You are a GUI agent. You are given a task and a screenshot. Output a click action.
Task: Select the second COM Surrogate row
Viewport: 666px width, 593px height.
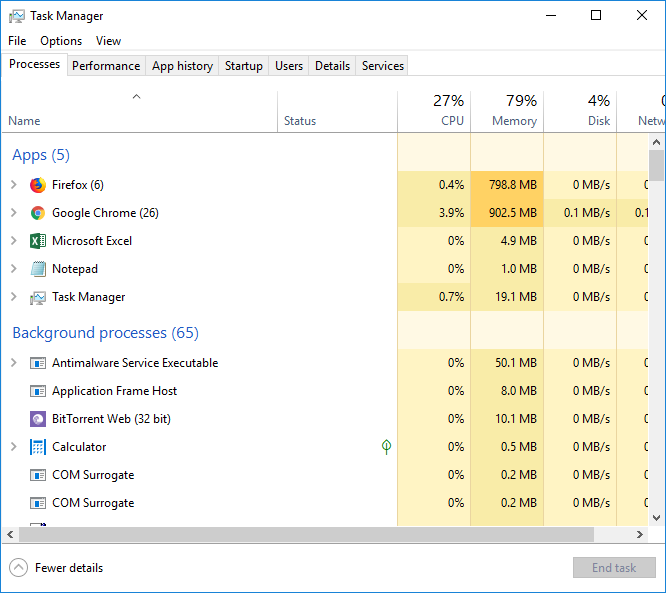point(325,503)
